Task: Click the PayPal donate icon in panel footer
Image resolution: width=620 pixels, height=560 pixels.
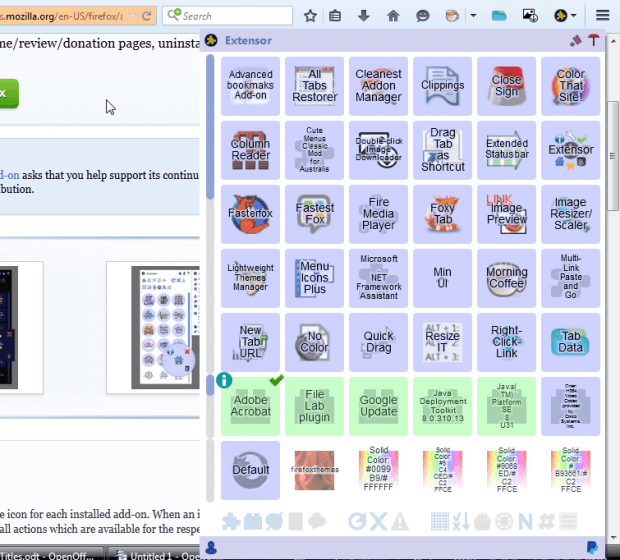Action: tap(593, 547)
